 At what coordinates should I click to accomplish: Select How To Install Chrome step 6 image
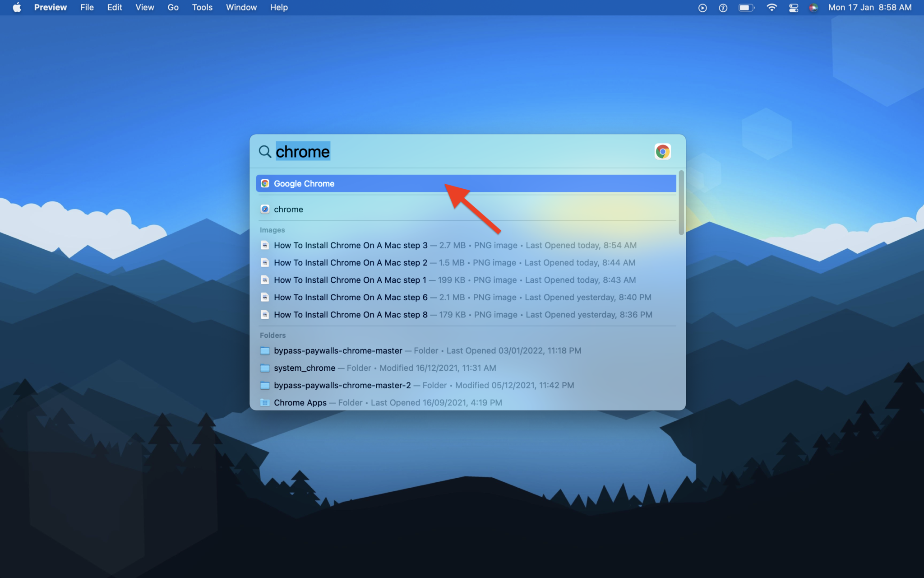click(x=466, y=297)
